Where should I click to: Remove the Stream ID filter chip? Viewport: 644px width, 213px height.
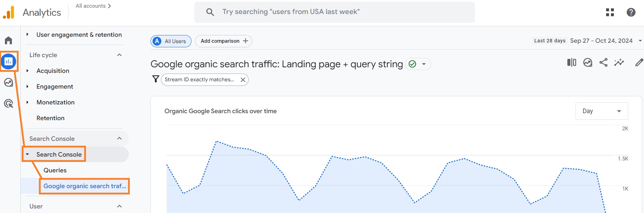(x=243, y=80)
